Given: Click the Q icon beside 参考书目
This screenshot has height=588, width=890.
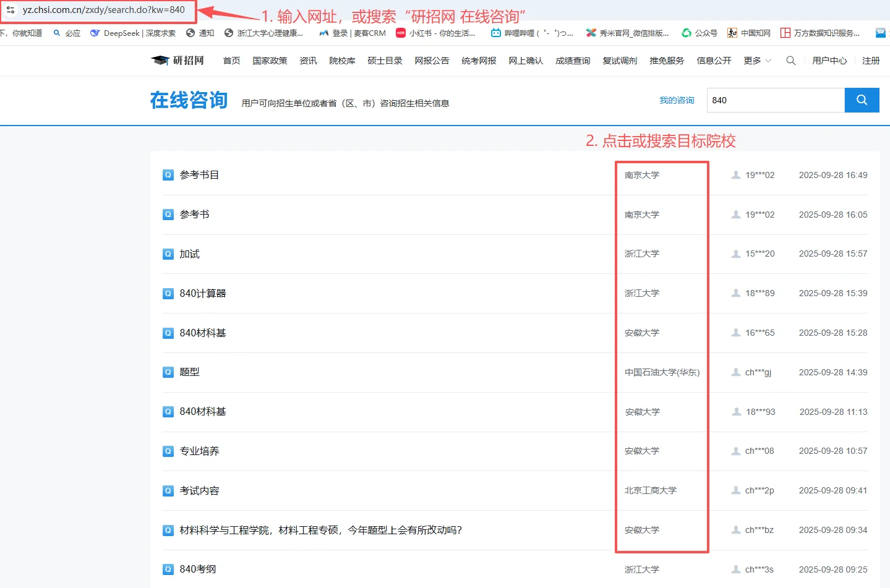Looking at the screenshot, I should [168, 175].
